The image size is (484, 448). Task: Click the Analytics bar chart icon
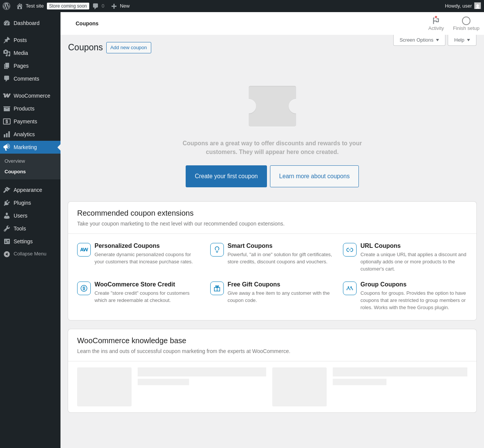(x=7, y=134)
